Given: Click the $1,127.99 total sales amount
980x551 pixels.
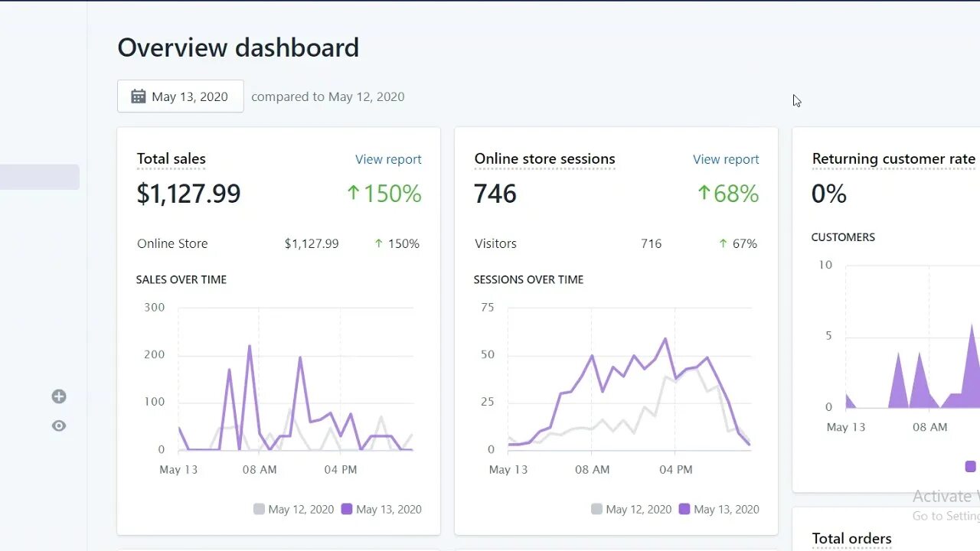Looking at the screenshot, I should 189,194.
